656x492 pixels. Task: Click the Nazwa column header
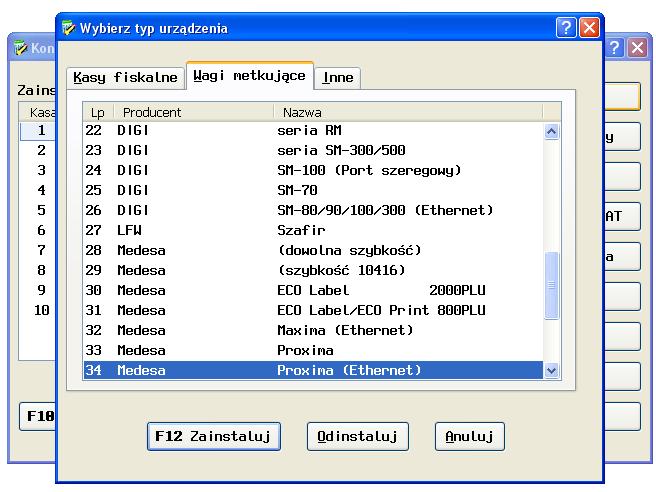(408, 112)
